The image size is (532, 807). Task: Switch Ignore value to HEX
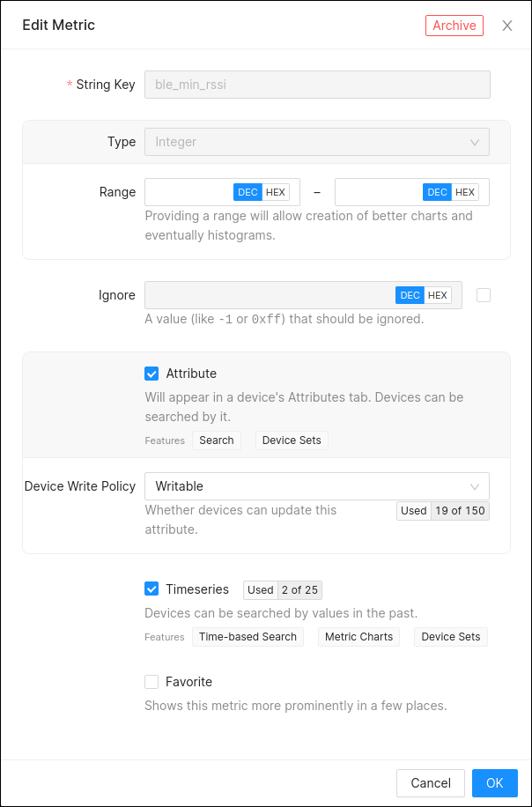pyautogui.click(x=438, y=295)
